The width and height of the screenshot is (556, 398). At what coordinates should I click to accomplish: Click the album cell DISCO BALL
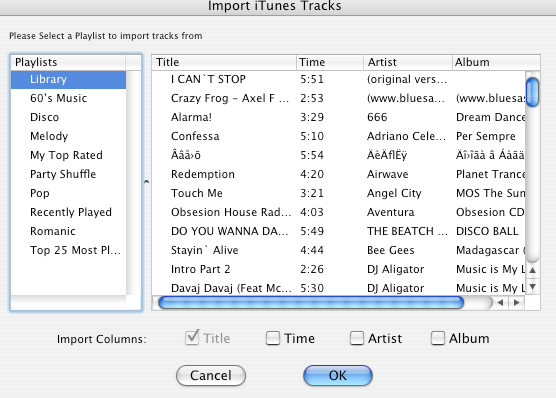pyautogui.click(x=487, y=231)
